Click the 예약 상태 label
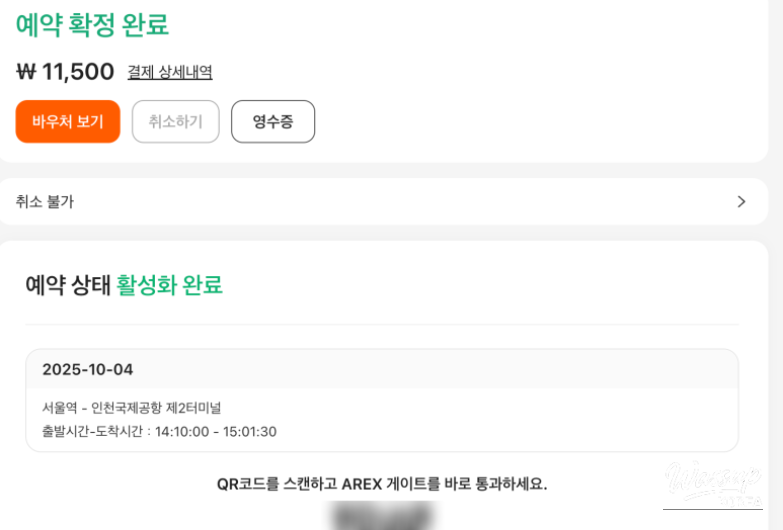This screenshot has height=530, width=783. [x=66, y=285]
